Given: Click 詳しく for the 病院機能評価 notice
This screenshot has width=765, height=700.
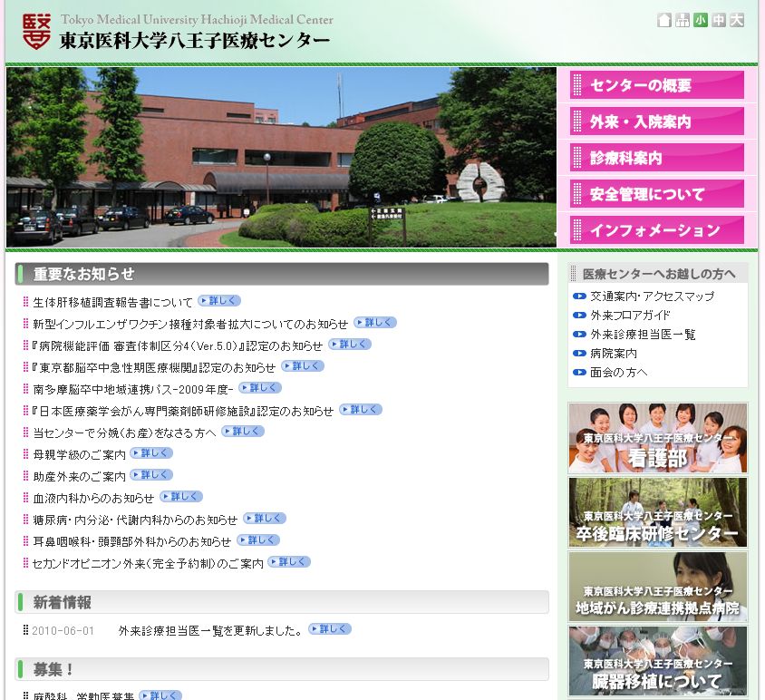Looking at the screenshot, I should tap(350, 345).
